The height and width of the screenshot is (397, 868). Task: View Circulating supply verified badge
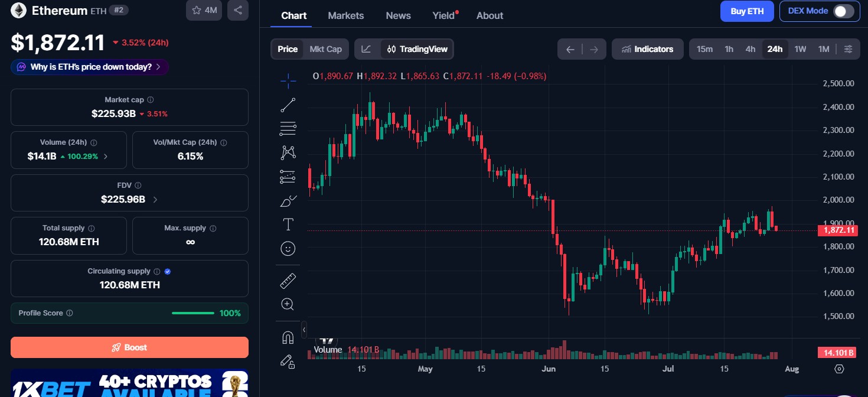168,272
